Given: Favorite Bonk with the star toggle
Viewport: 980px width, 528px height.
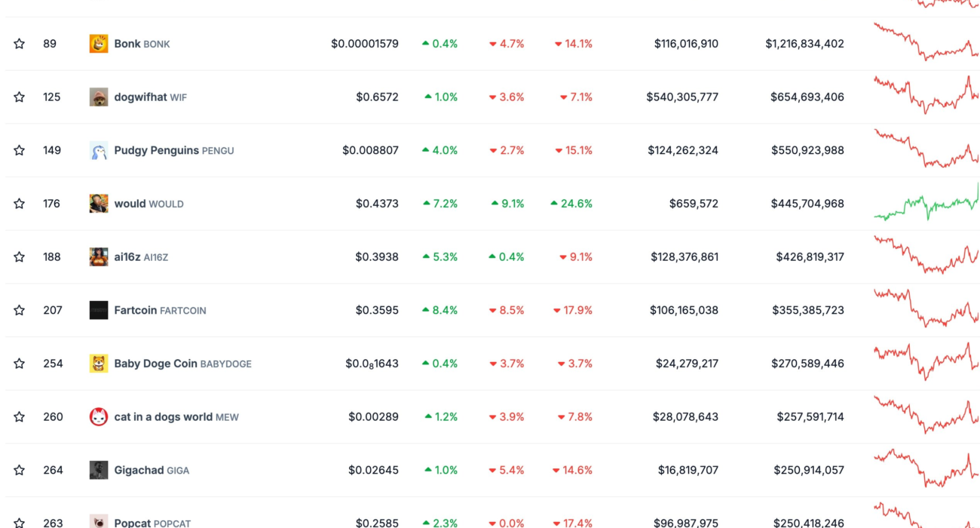Looking at the screenshot, I should click(x=20, y=44).
